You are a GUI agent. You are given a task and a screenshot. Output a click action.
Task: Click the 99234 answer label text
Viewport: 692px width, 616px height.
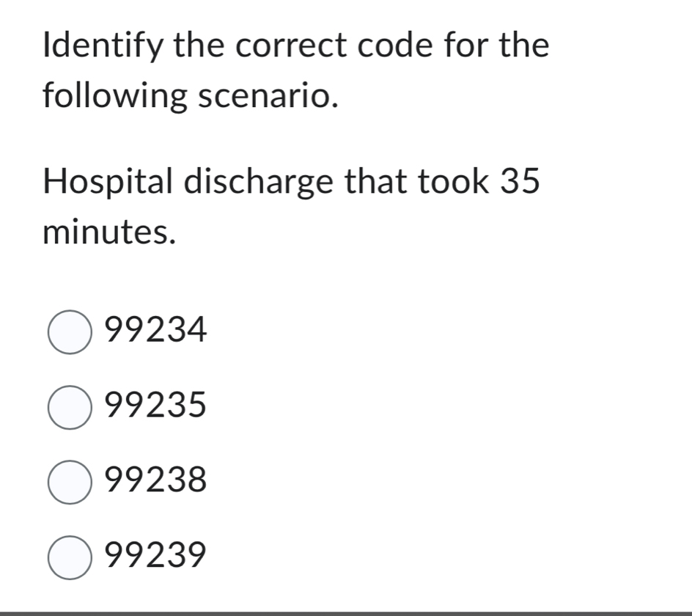(156, 331)
